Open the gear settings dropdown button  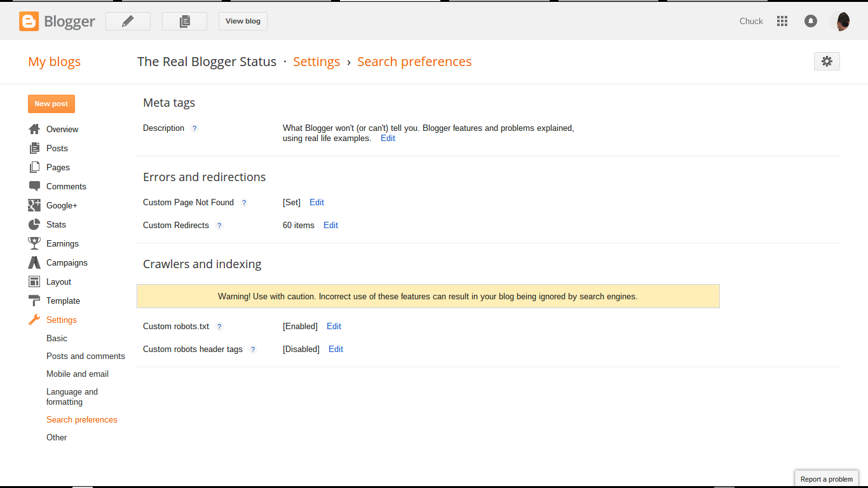coord(827,61)
